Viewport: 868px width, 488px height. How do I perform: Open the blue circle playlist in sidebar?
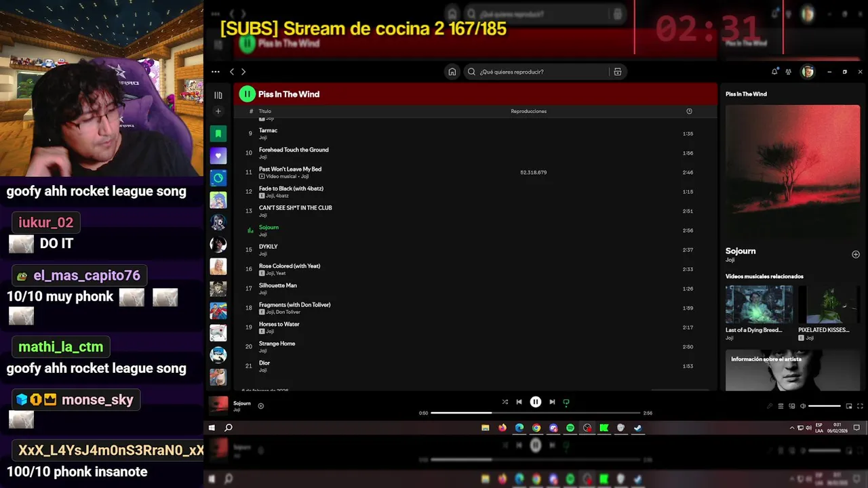(x=218, y=178)
